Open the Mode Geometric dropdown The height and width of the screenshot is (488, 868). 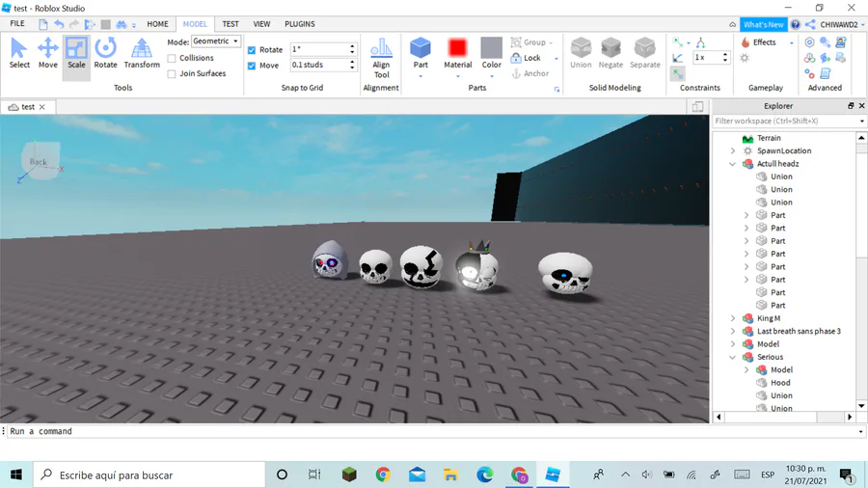216,41
